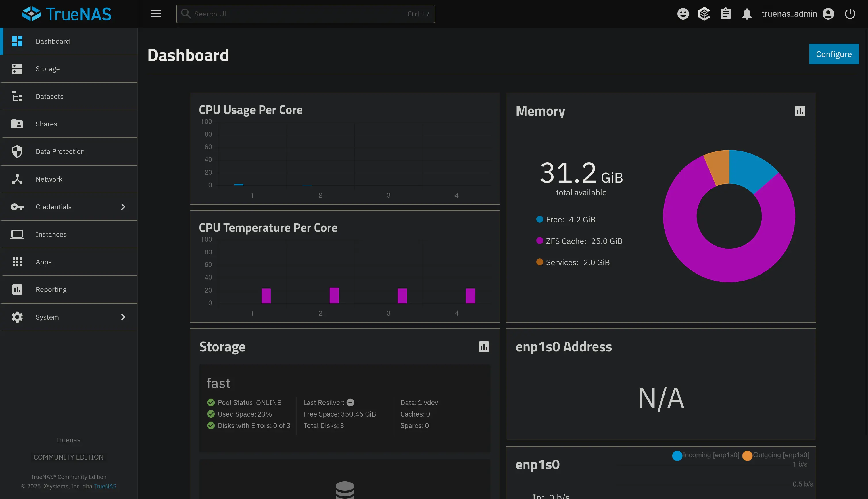868x499 pixels.
Task: Click core 4 temperature bar
Action: [x=470, y=295]
